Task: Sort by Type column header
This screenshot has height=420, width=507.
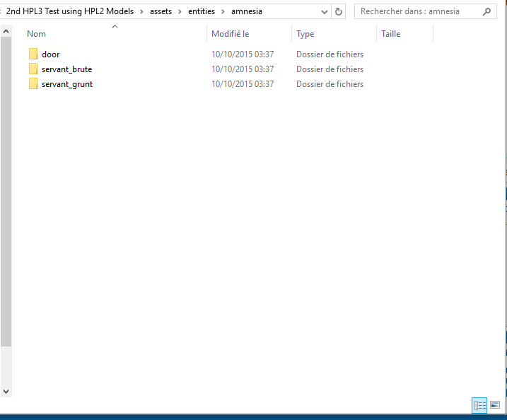Action: click(x=305, y=34)
